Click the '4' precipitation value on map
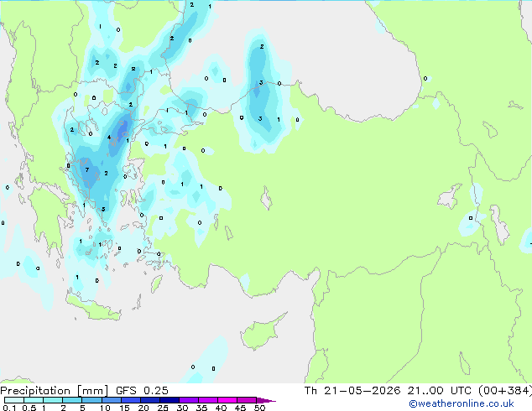Viewport: 532px width, 411px height. pos(109,138)
